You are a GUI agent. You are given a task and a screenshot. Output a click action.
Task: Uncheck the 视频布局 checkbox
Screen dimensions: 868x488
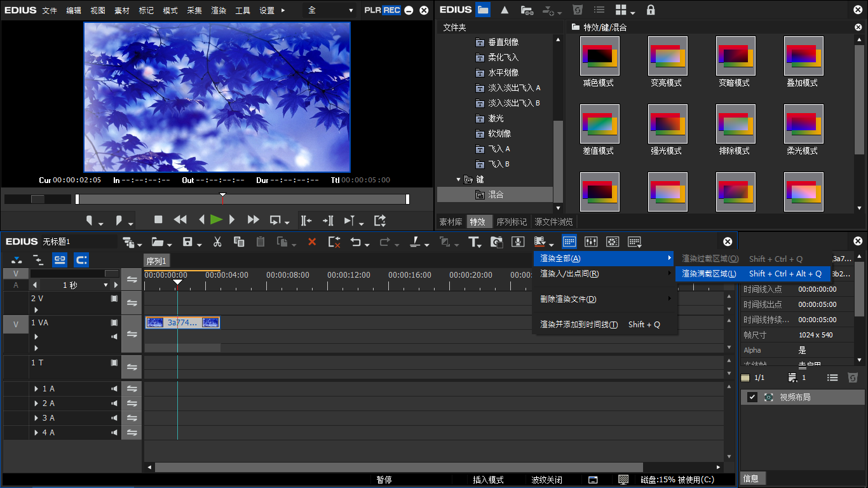752,397
